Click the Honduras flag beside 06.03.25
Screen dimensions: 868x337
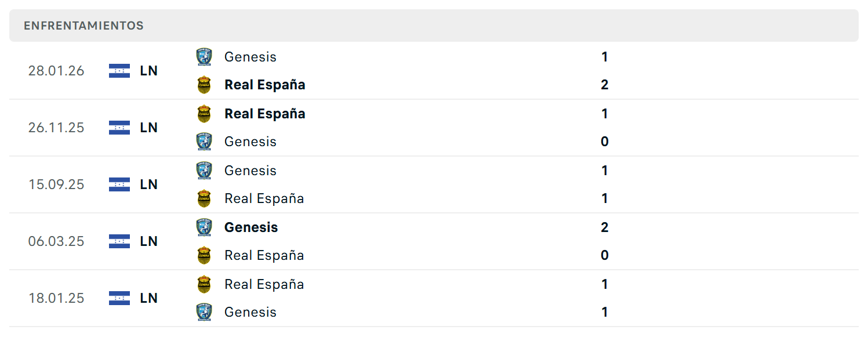119,241
